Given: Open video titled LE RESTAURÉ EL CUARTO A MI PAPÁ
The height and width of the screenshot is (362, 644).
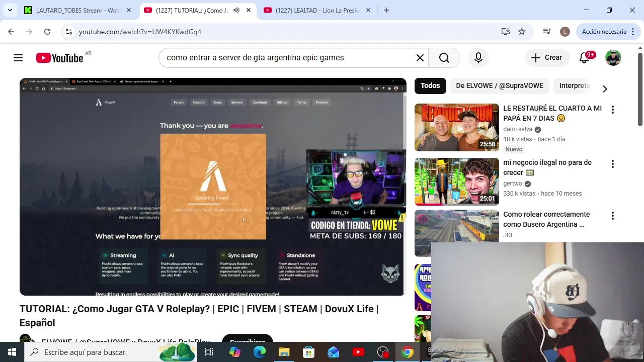Looking at the screenshot, I should tap(552, 113).
